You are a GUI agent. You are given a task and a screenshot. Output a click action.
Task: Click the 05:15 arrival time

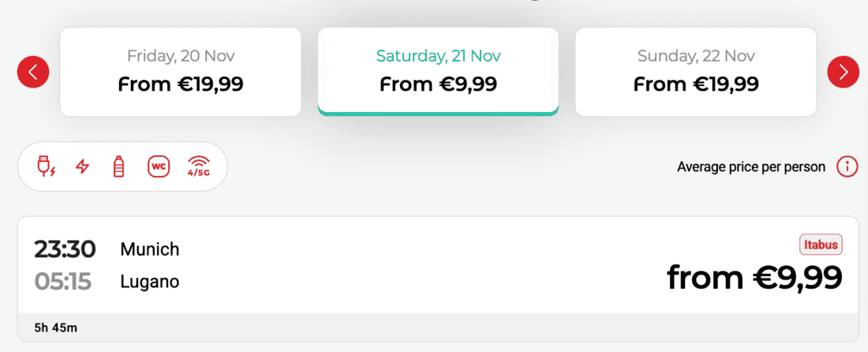(62, 282)
